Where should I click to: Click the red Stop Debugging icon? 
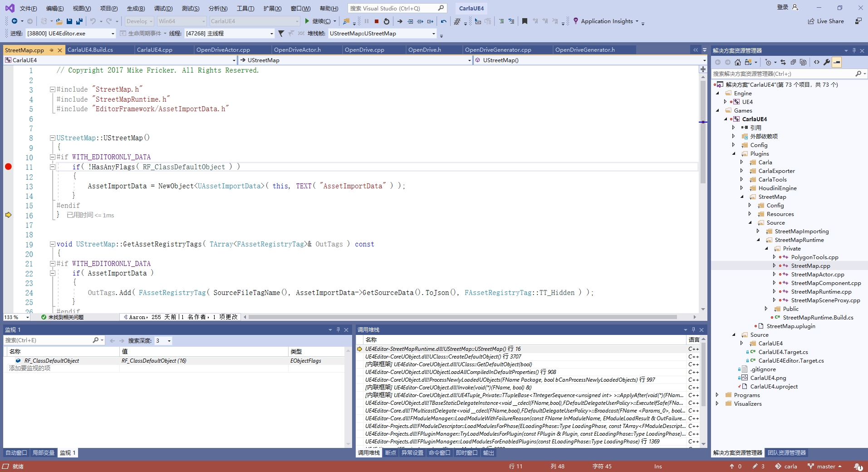[x=376, y=21]
